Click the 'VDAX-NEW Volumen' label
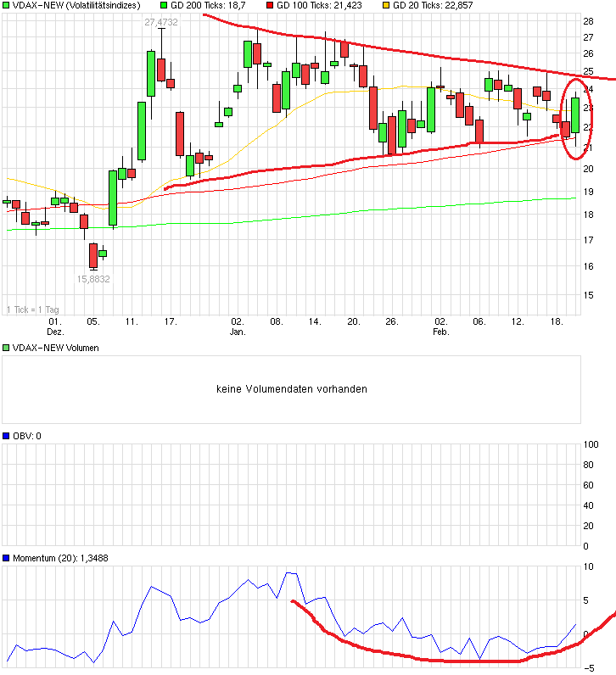Image resolution: width=616 pixels, height=675 pixels. click(x=55, y=348)
